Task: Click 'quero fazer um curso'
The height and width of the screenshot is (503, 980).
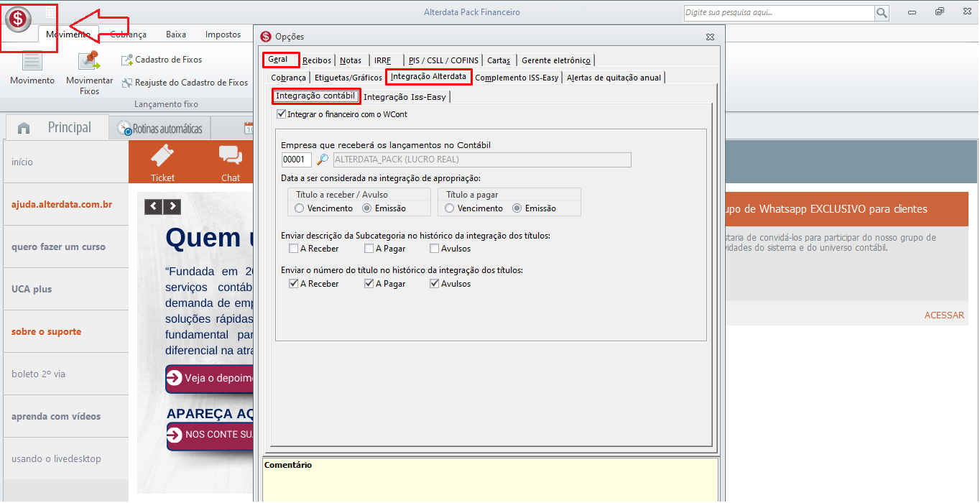Action: [58, 247]
